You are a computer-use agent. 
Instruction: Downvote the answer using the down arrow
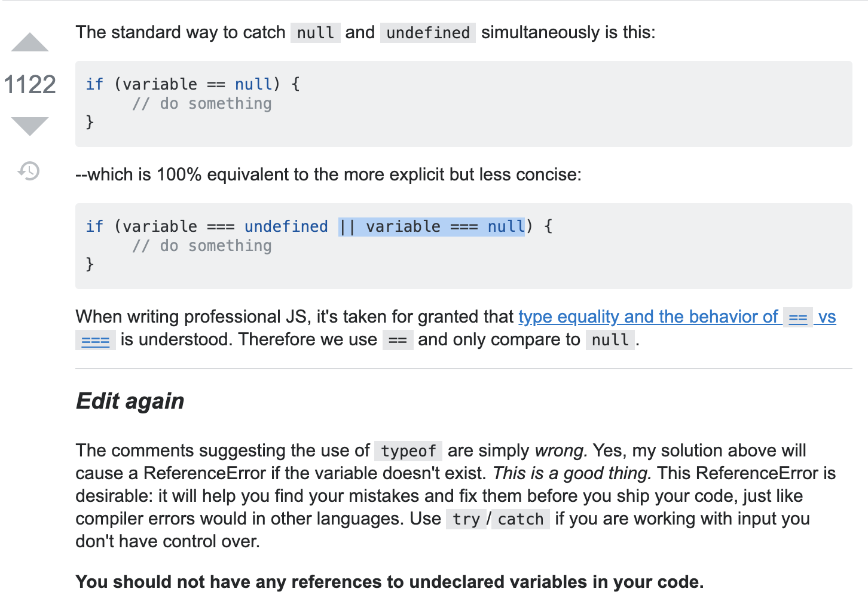pos(30,126)
